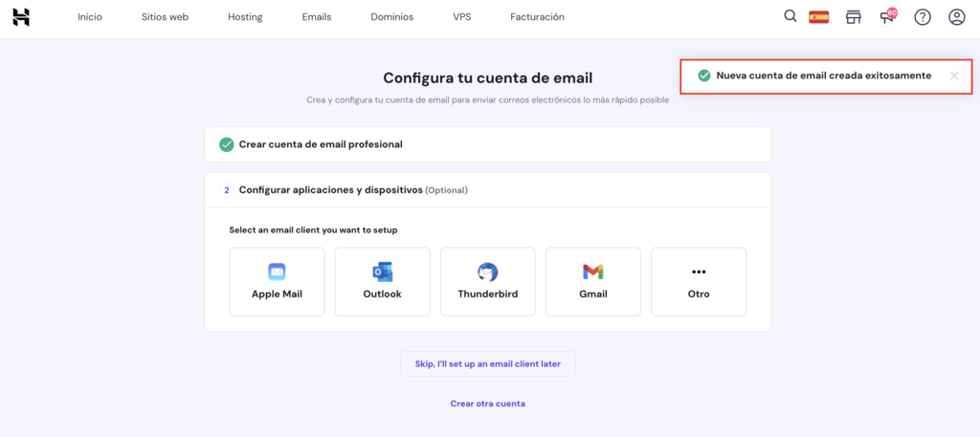Choose the Otro client option
This screenshot has width=980, height=437.
(699, 281)
